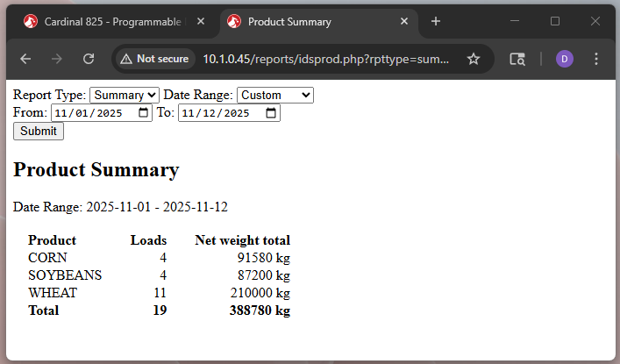620x364 pixels.
Task: Close the Product Summary tab
Action: [x=404, y=21]
